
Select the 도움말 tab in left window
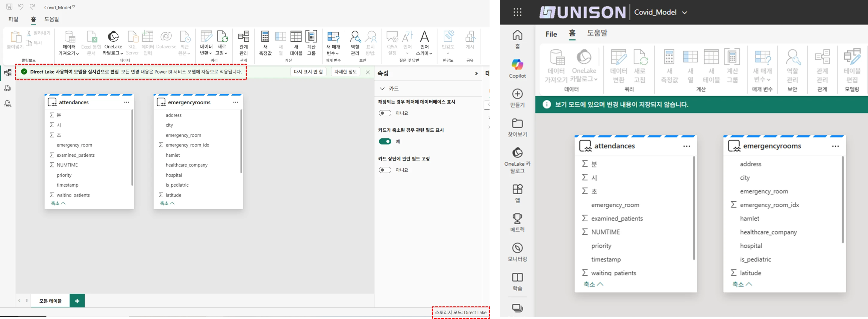click(51, 19)
